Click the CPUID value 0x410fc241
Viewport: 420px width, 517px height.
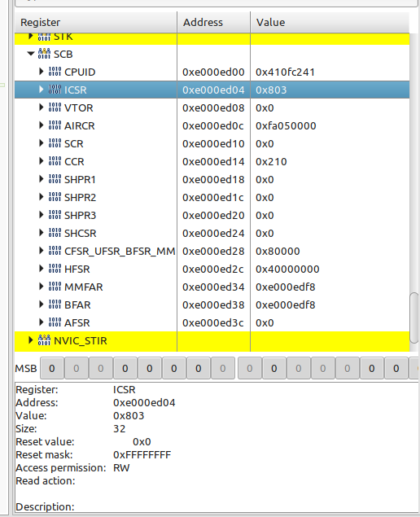coord(285,72)
